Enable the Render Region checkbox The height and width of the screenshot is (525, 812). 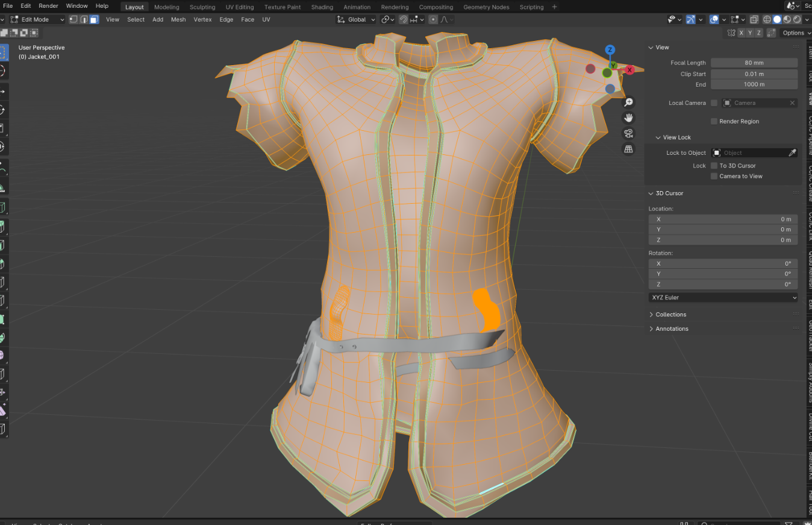point(714,121)
